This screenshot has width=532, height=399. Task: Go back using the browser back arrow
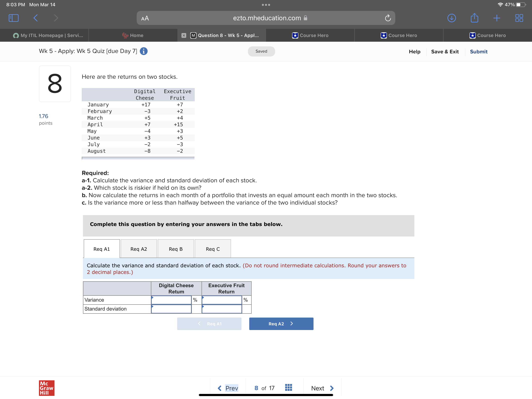[x=35, y=18]
